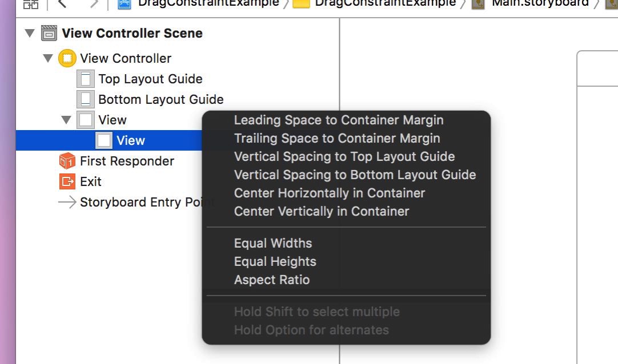Click the Bottom Layout Guide icon

pyautogui.click(x=86, y=99)
